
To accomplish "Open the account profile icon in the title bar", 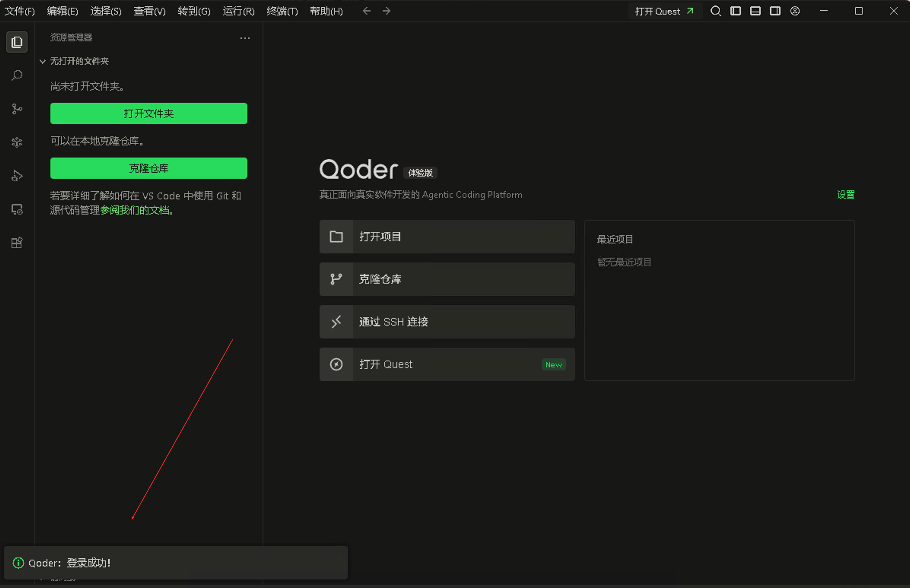I will pyautogui.click(x=795, y=11).
